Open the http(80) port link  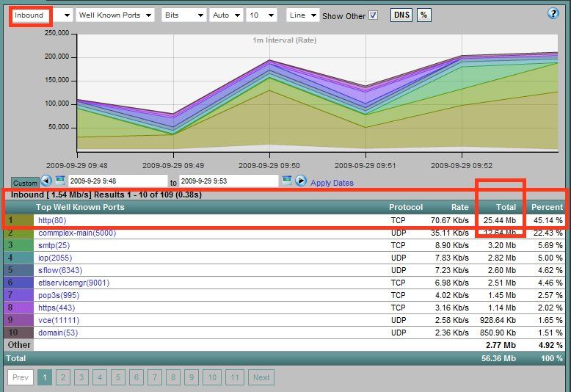pos(52,220)
